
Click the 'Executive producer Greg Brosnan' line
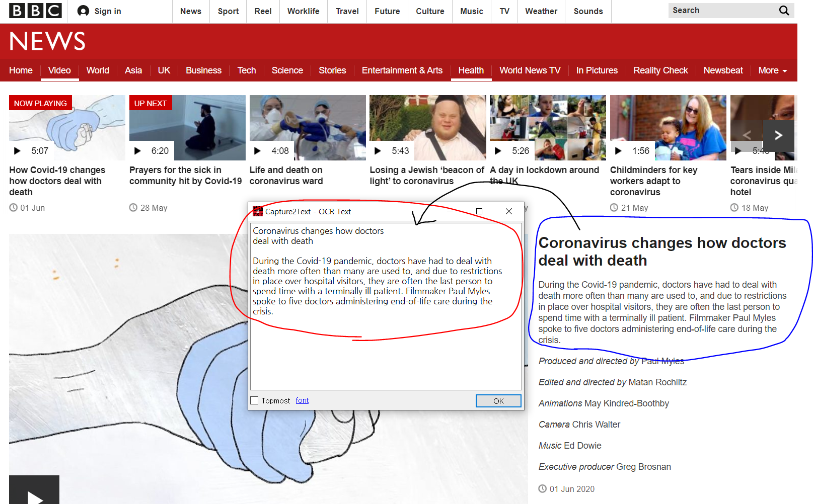click(x=605, y=467)
